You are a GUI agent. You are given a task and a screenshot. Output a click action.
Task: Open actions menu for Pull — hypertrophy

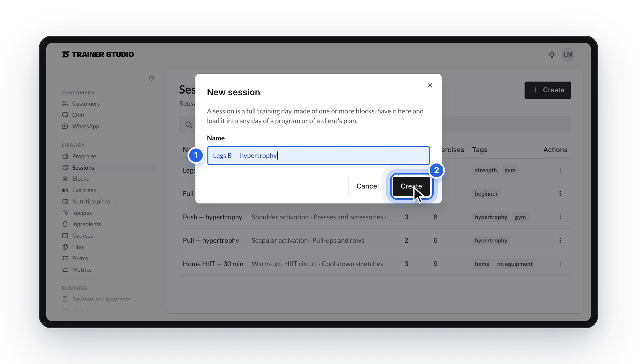coord(560,240)
